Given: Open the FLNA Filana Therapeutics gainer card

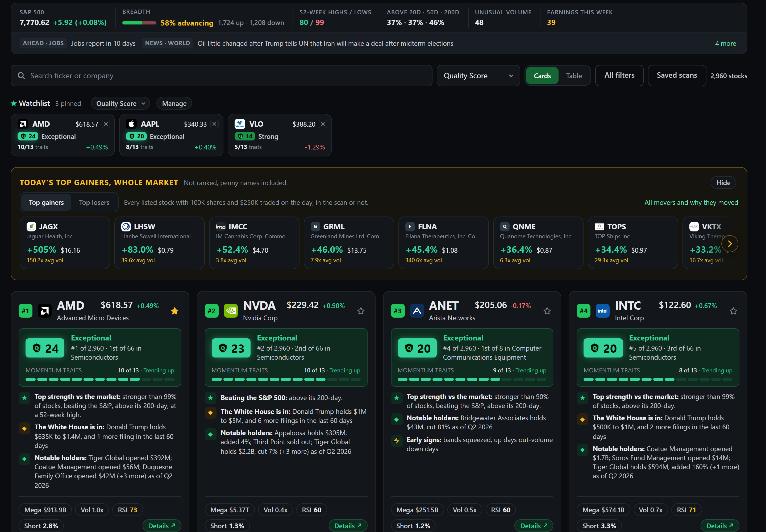Looking at the screenshot, I should tap(443, 243).
